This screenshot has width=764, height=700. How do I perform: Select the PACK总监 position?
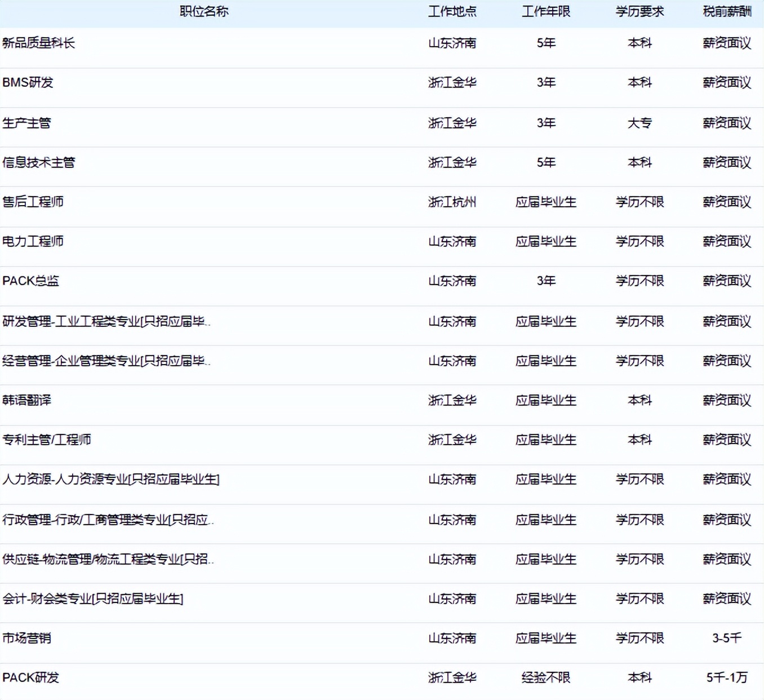click(31, 281)
